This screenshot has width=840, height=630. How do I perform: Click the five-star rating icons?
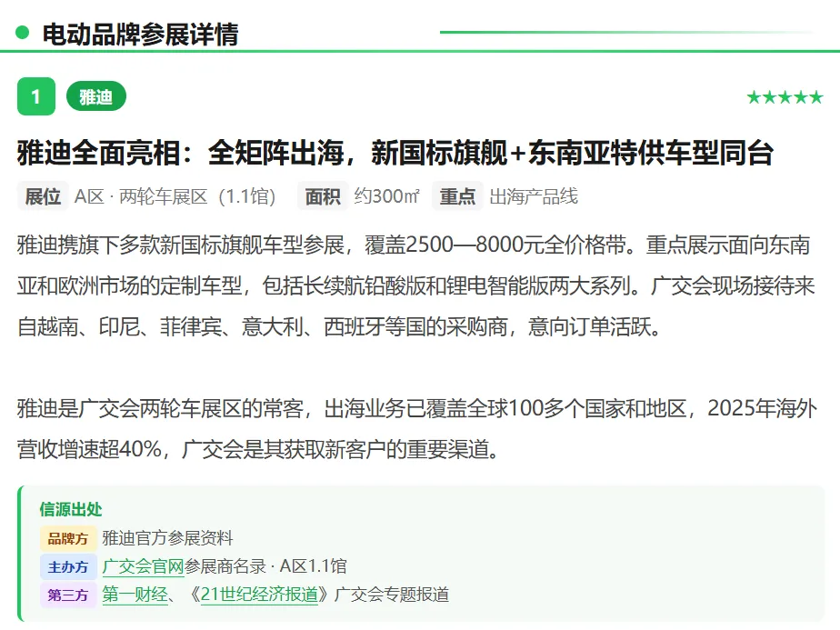point(785,97)
